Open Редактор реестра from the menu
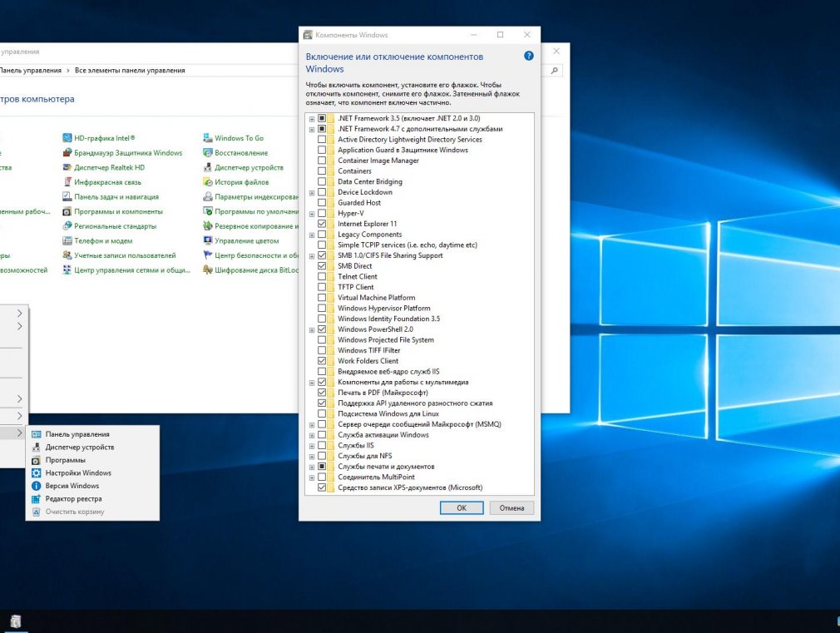 pos(92,498)
